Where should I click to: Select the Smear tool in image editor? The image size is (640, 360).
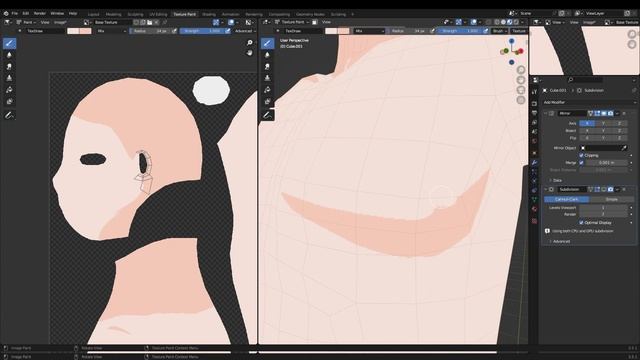[9, 66]
